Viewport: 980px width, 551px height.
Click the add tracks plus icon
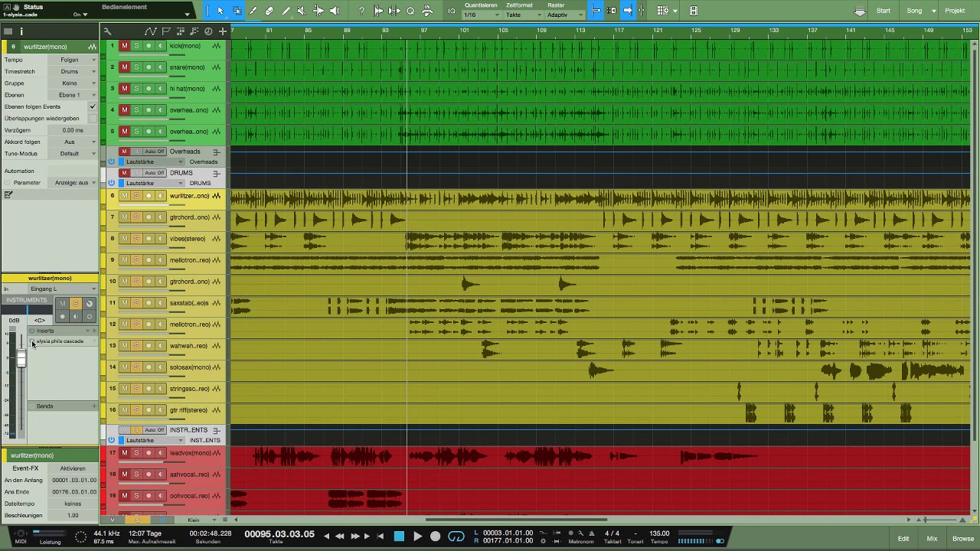click(222, 31)
